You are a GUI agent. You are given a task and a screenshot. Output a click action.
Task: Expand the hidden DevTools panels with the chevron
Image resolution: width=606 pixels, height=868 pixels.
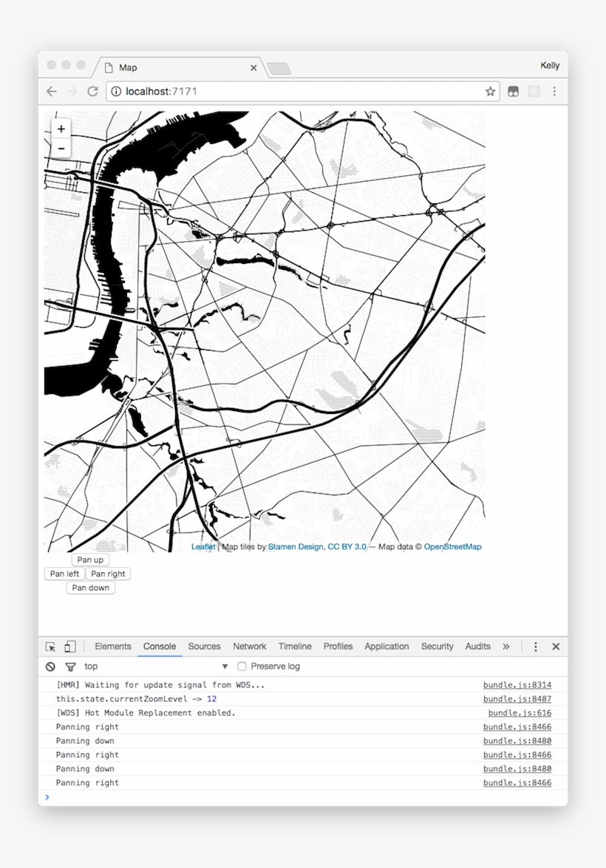tap(506, 646)
